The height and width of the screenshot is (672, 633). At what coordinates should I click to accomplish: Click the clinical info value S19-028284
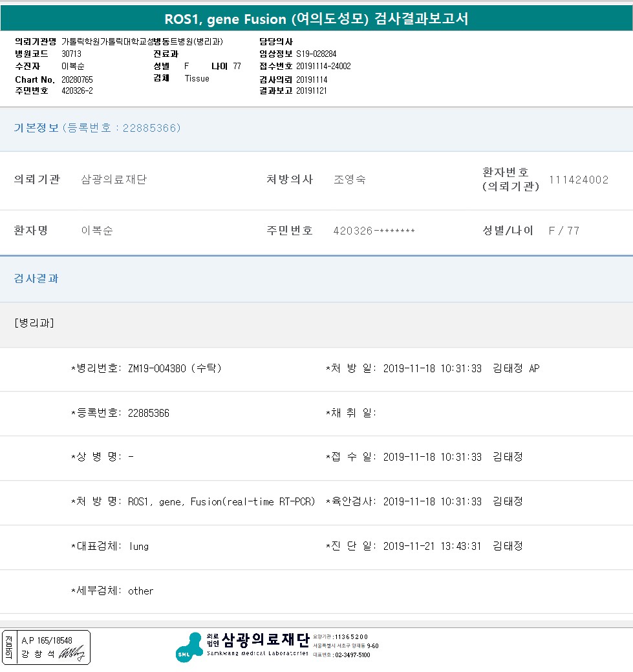coord(316,54)
